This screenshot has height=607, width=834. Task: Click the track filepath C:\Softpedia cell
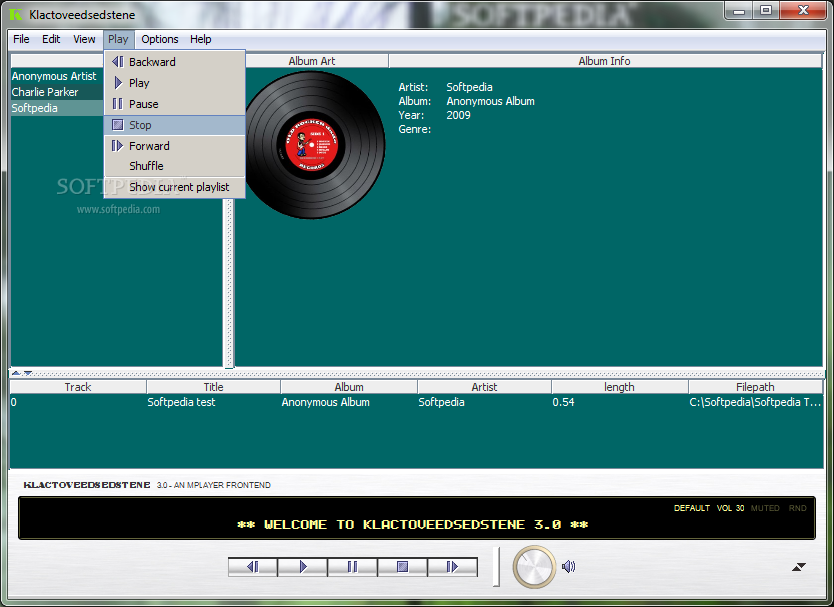tap(755, 402)
